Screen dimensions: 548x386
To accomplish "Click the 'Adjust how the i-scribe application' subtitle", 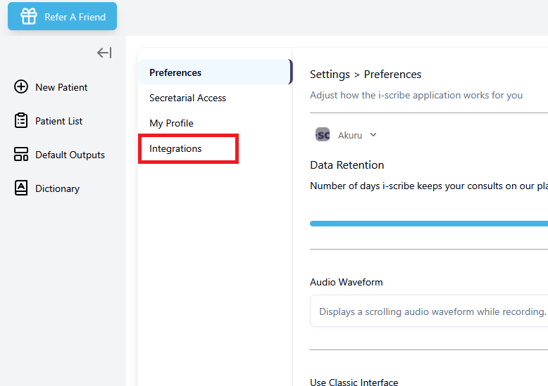I will (416, 95).
